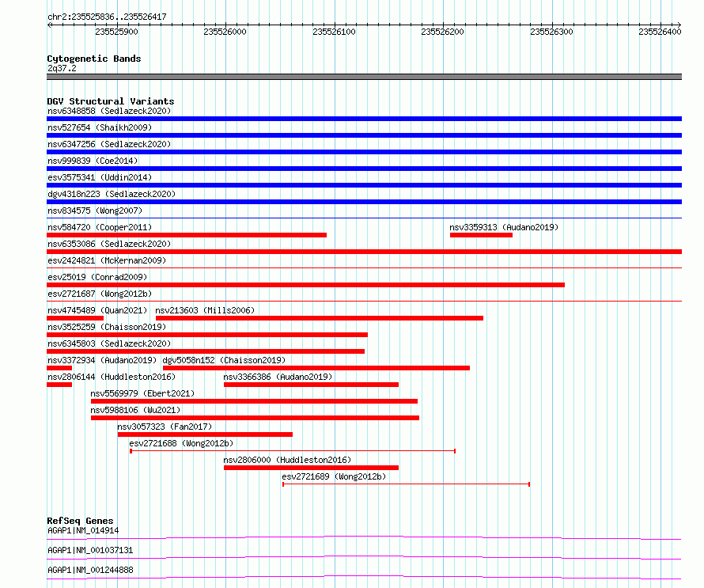Image resolution: width=704 pixels, height=588 pixels.
Task: Click the nsv6348858 blue variant bar
Action: pos(364,119)
